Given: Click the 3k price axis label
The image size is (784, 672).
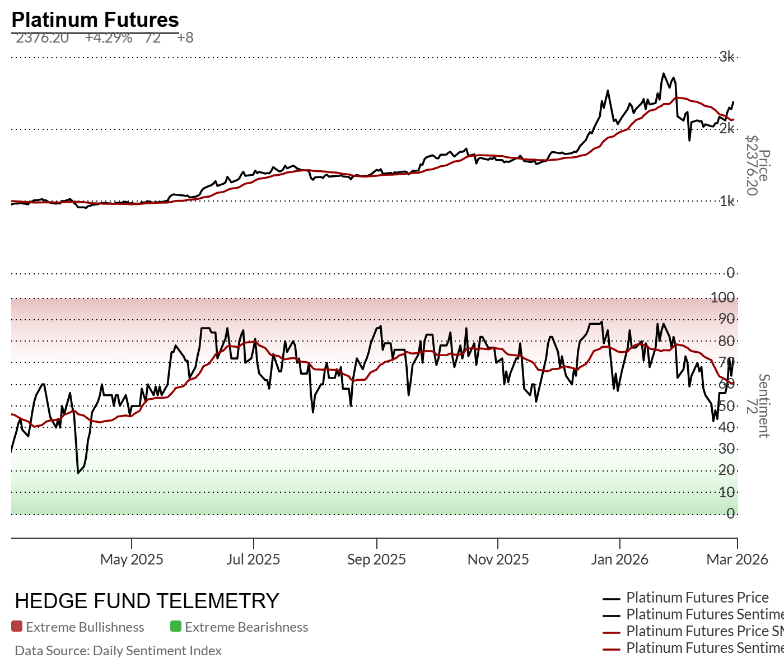Looking at the screenshot, I should pyautogui.click(x=727, y=57).
